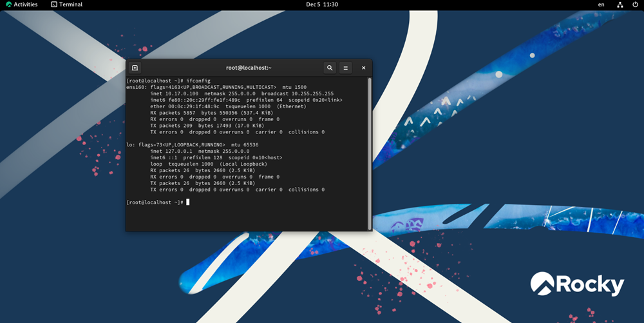Screen dimensions: 644x323
Task: Click the scopeid 0x10<host> text
Action: pos(256,157)
